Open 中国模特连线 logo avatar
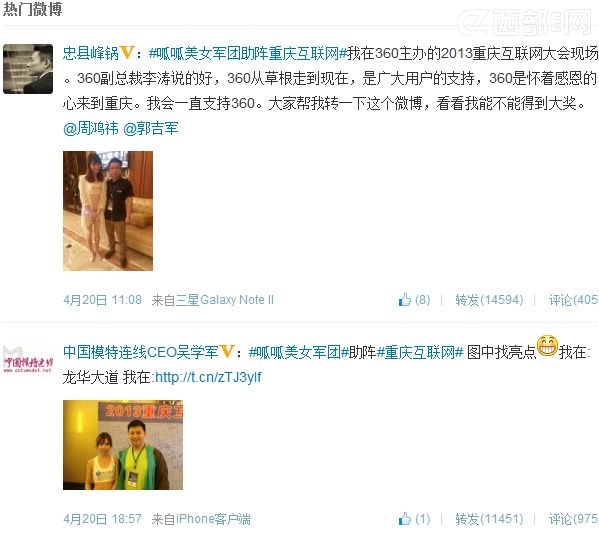The height and width of the screenshot is (539, 599). 28,359
